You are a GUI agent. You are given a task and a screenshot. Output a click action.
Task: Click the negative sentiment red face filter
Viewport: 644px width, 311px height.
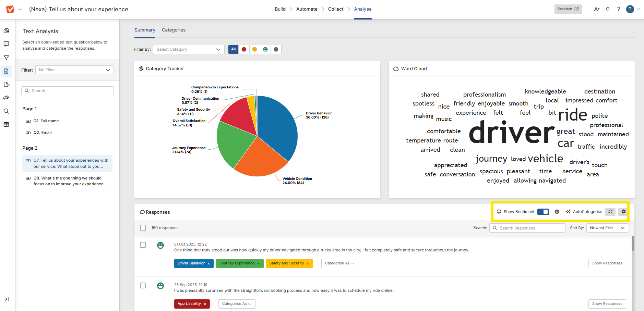pyautogui.click(x=244, y=49)
